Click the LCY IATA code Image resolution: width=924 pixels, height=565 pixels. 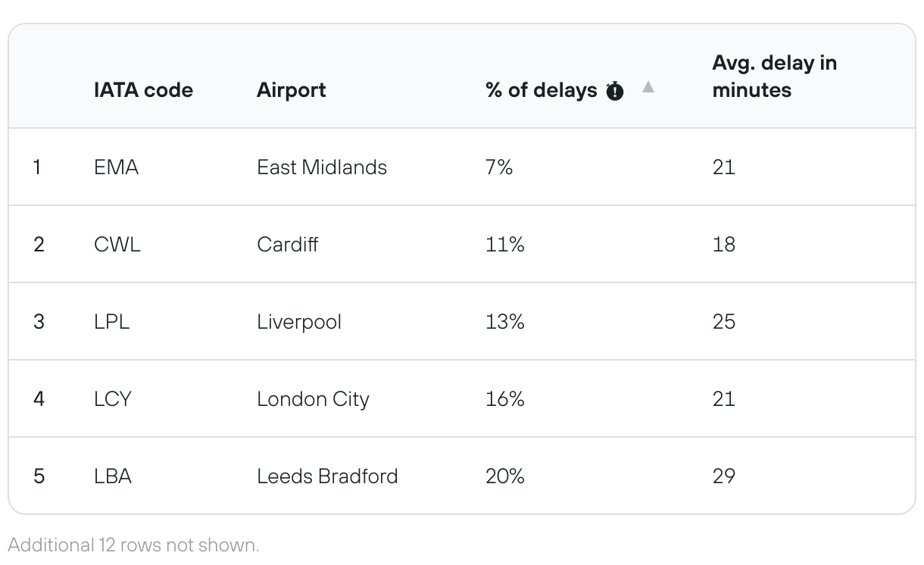pyautogui.click(x=113, y=399)
